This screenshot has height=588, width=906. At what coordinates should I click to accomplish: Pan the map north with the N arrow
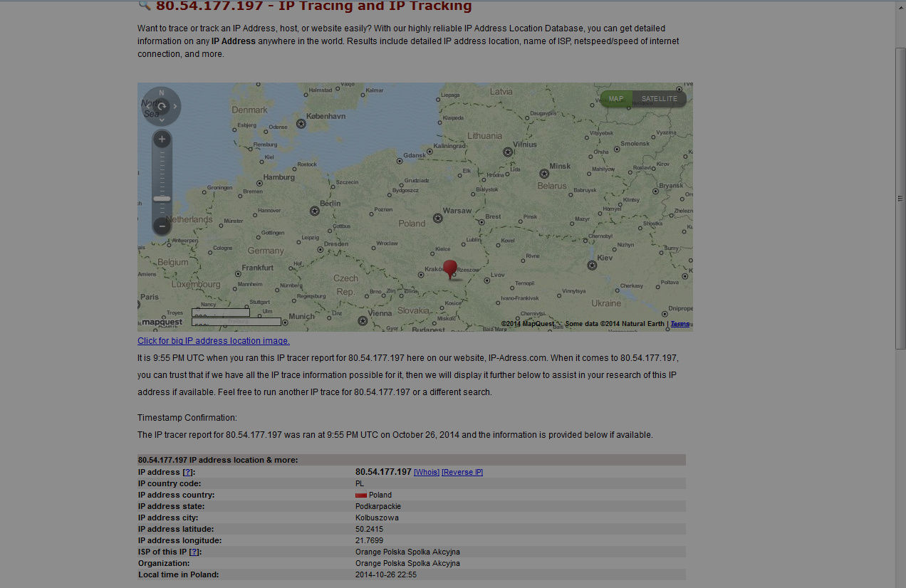point(161,93)
